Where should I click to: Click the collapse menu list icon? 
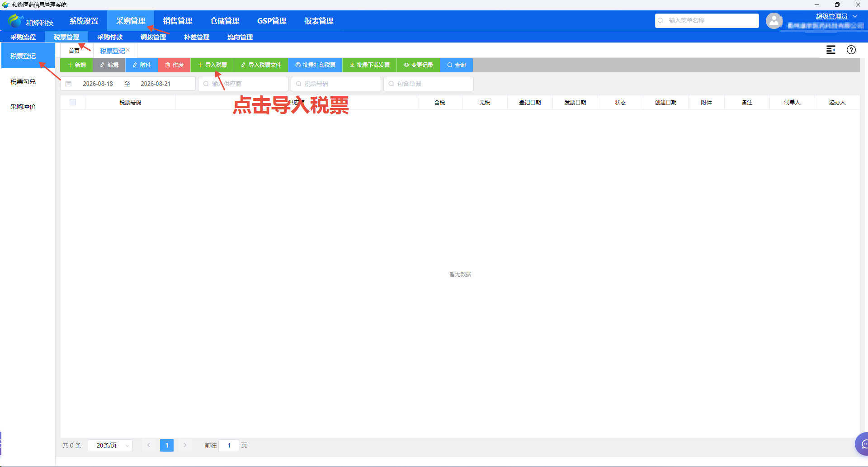[x=831, y=50]
